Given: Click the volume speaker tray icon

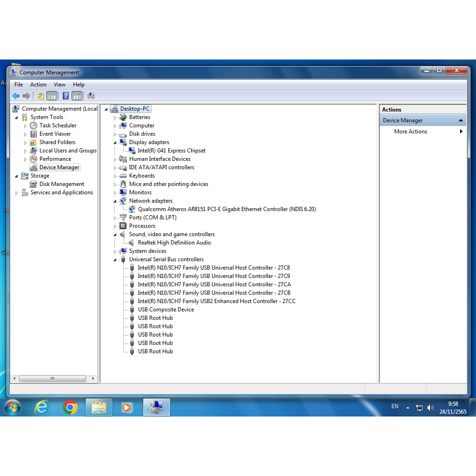Looking at the screenshot, I should (430, 408).
